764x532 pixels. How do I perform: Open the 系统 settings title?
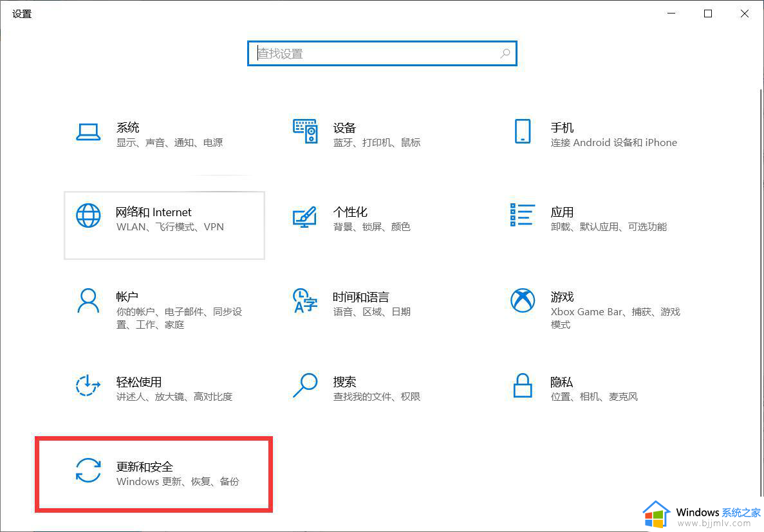[127, 127]
